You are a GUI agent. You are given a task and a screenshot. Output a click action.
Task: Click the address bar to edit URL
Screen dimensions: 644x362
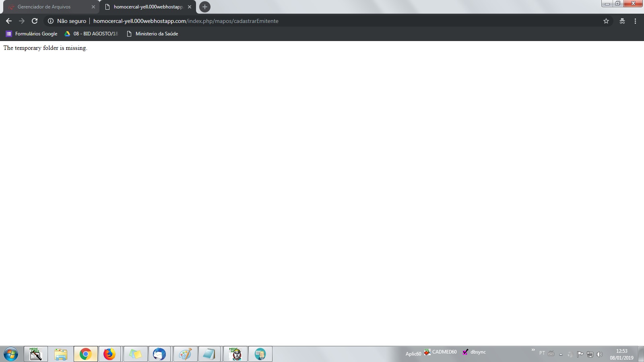[x=282, y=21]
